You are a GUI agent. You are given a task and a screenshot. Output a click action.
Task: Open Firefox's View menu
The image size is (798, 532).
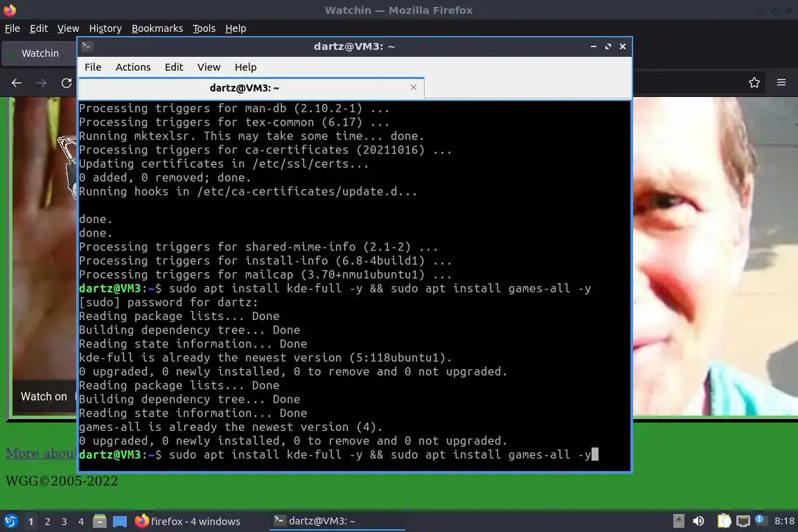[68, 28]
